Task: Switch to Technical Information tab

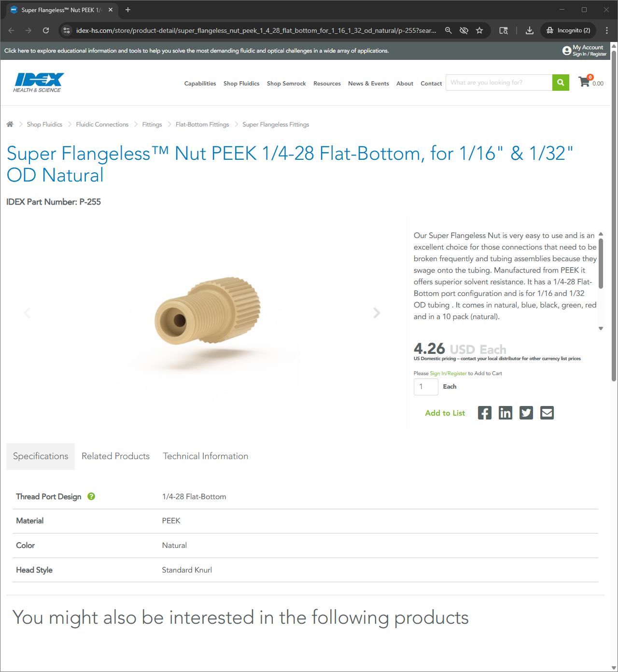Action: (206, 456)
